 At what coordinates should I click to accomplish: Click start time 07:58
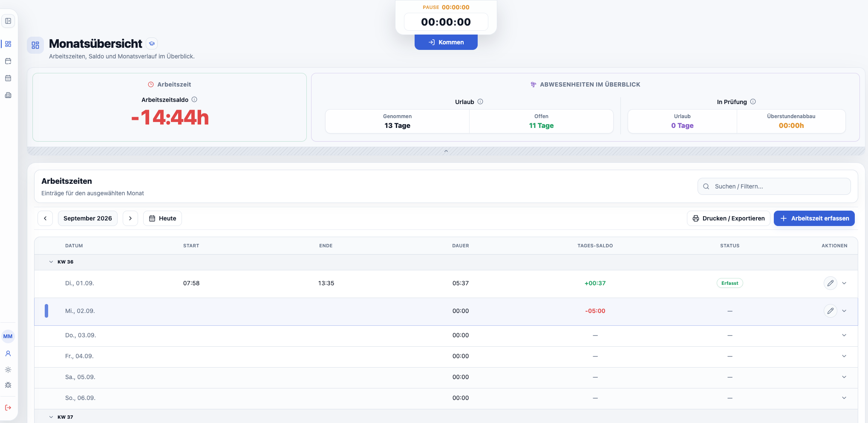191,283
